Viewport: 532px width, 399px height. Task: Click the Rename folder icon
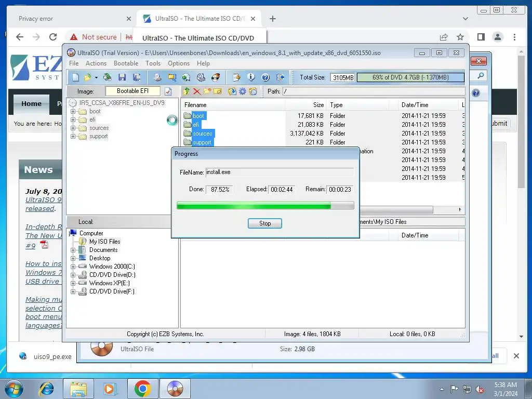point(218,91)
